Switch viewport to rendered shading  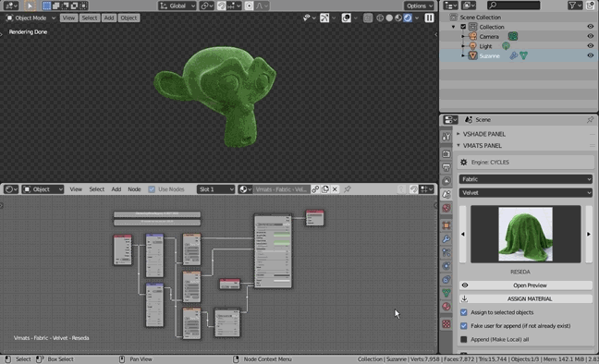408,18
